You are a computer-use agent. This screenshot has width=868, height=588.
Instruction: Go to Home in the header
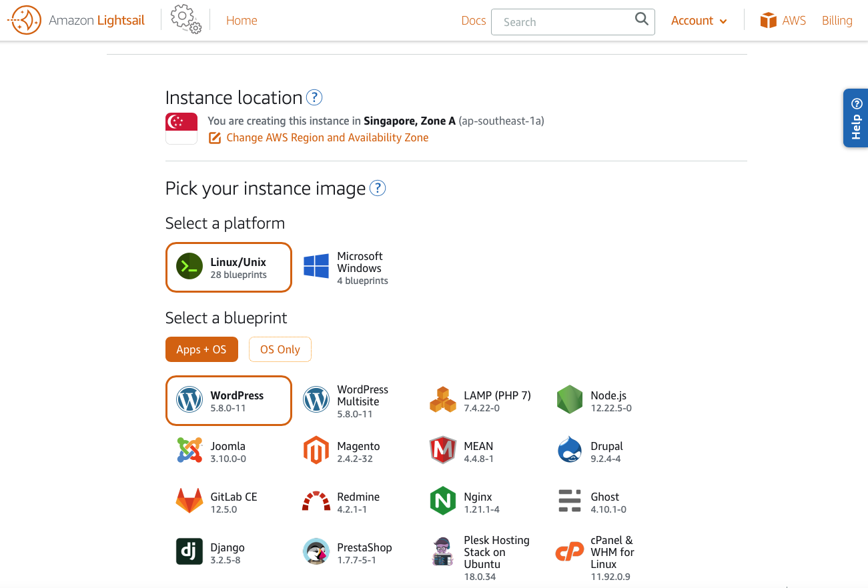coord(242,21)
